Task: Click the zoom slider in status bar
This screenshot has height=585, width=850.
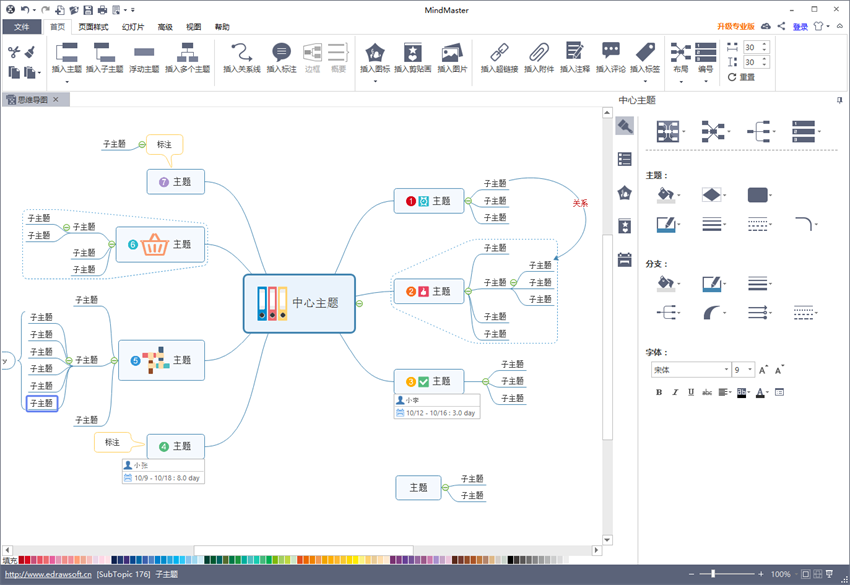Action: [713, 574]
